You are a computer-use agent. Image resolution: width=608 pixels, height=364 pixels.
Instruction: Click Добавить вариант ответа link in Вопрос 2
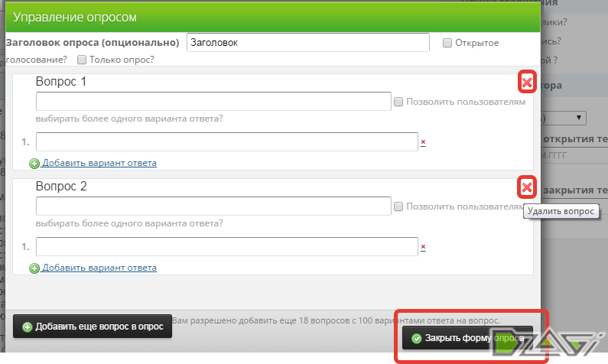pyautogui.click(x=99, y=268)
